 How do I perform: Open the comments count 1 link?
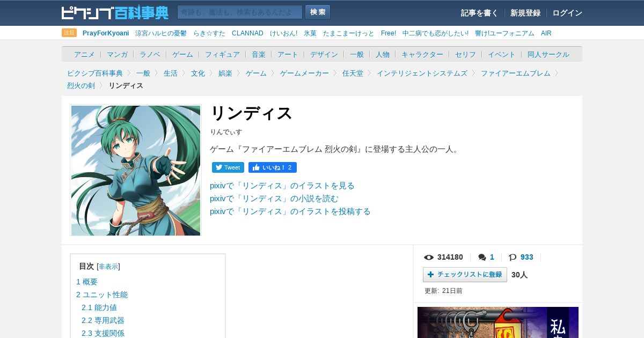coord(492,257)
